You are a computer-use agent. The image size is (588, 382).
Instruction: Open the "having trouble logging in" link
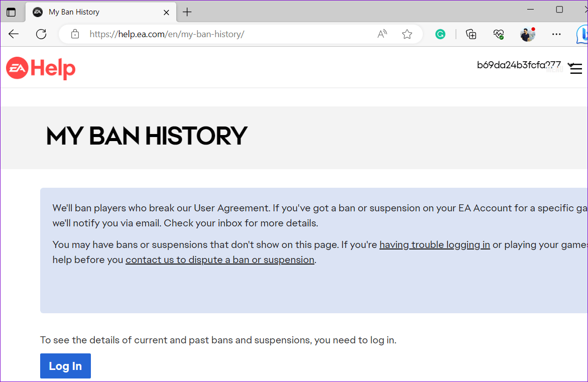434,244
